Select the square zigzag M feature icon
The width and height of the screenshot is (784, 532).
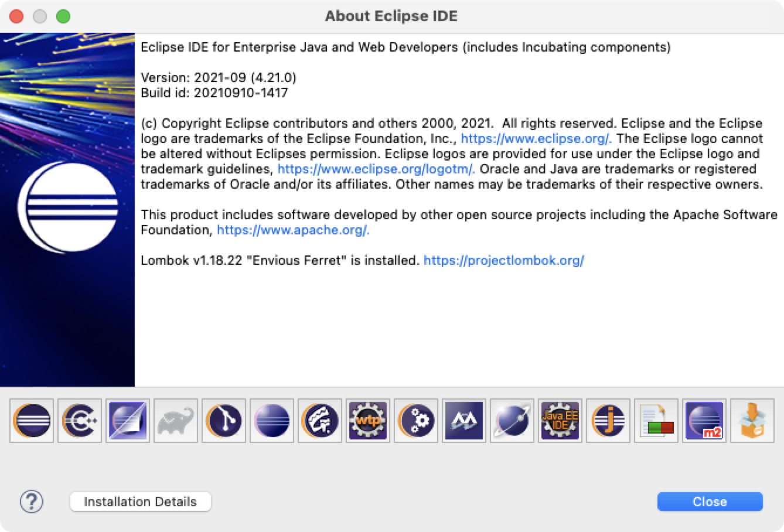pos(464,421)
